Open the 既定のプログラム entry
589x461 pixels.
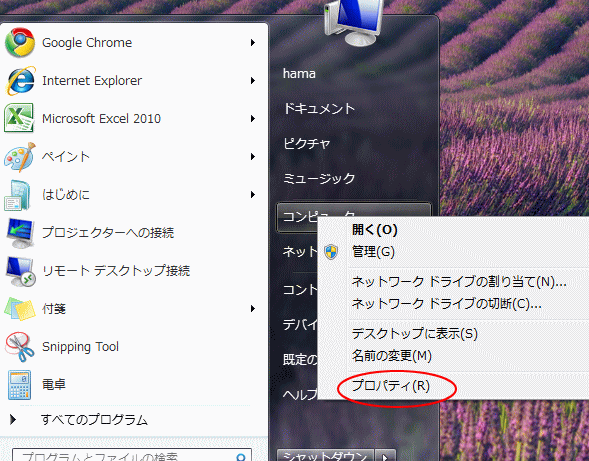coord(300,360)
